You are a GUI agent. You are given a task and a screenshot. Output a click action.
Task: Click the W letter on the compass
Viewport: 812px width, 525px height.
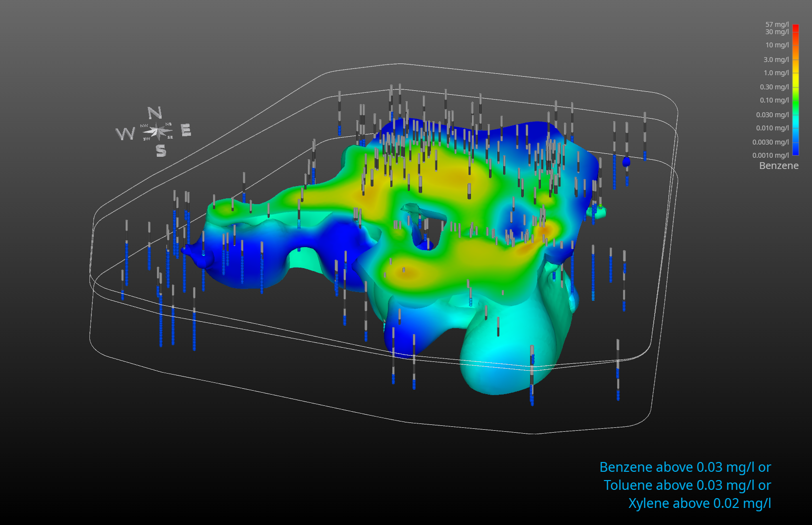125,134
